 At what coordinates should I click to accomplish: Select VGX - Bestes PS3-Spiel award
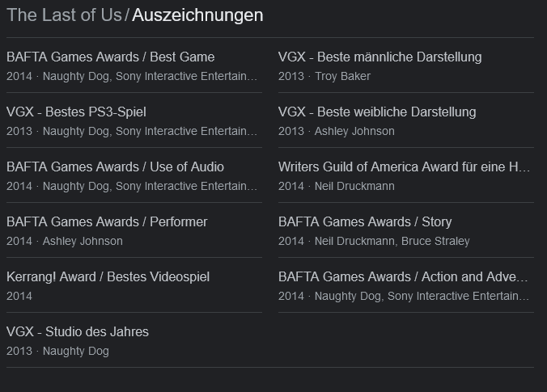click(x=76, y=112)
